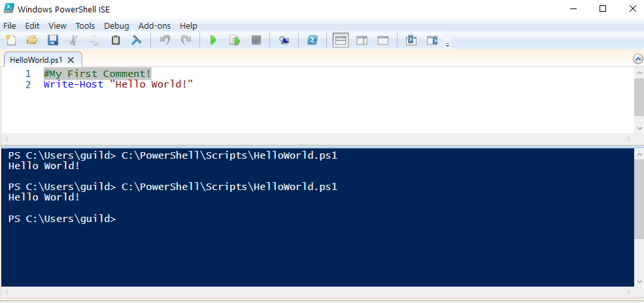Click console vertical scrollbar thumb
644x303 pixels.
[x=639, y=199]
